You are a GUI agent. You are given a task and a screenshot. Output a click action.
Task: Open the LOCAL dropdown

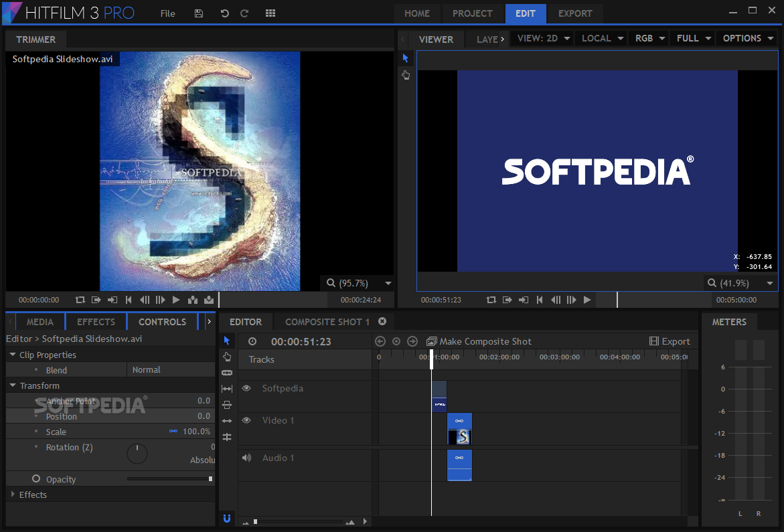(602, 38)
